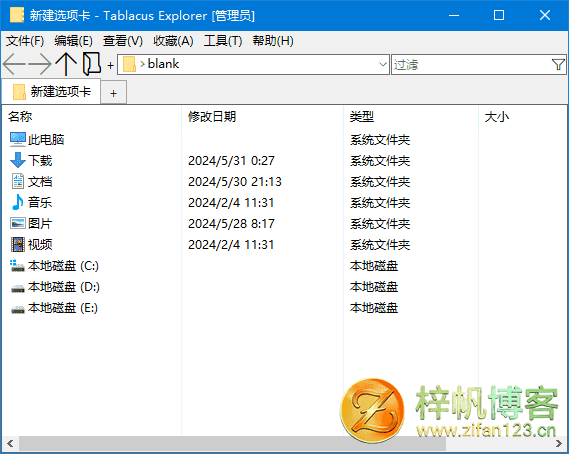Select the 图片 folder entry
The height and width of the screenshot is (454, 569).
point(40,224)
